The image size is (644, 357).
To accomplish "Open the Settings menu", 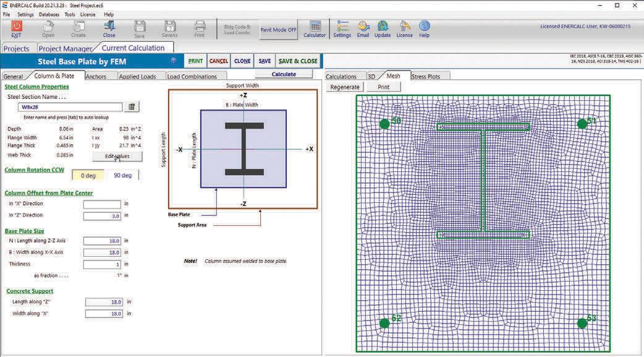I will [x=25, y=14].
